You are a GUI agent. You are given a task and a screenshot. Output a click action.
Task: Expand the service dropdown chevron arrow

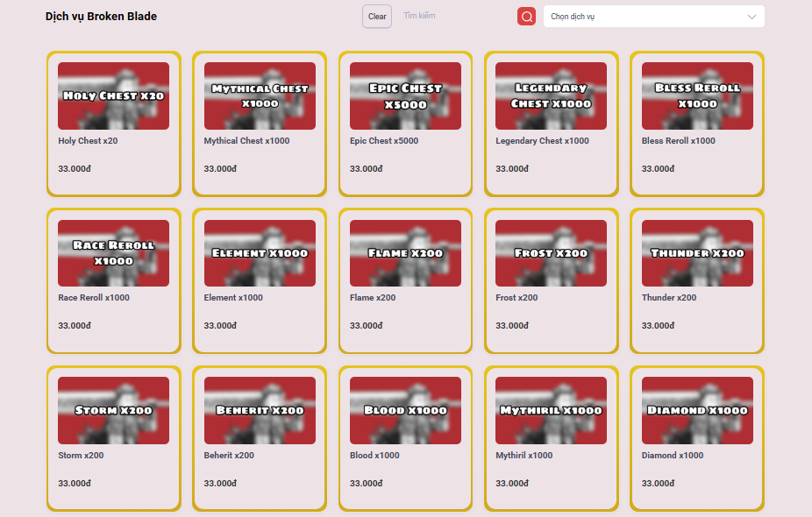point(751,17)
